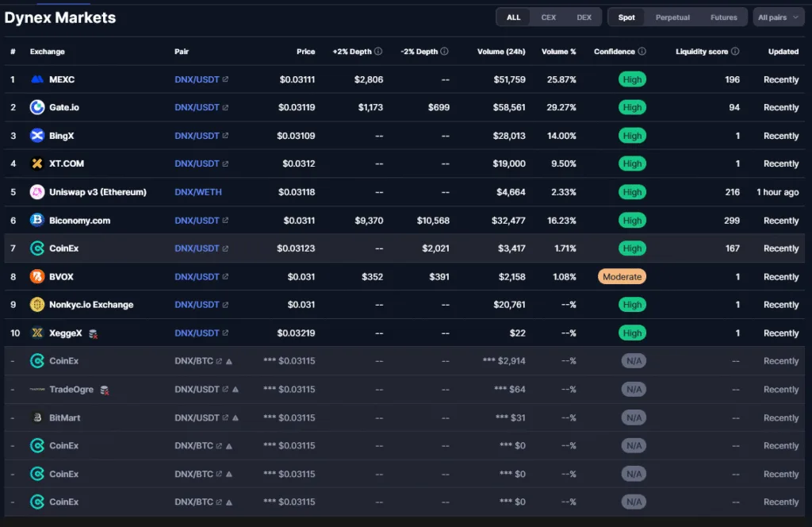Open the DNX/USDT pair on XT.COM
The height and width of the screenshot is (527, 812).
pyautogui.click(x=197, y=163)
